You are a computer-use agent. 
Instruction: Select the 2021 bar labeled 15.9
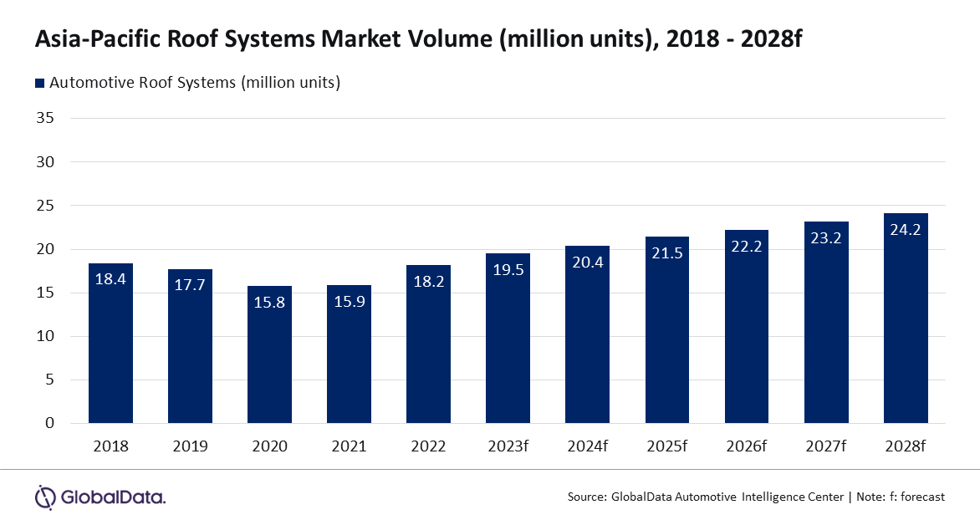349,354
